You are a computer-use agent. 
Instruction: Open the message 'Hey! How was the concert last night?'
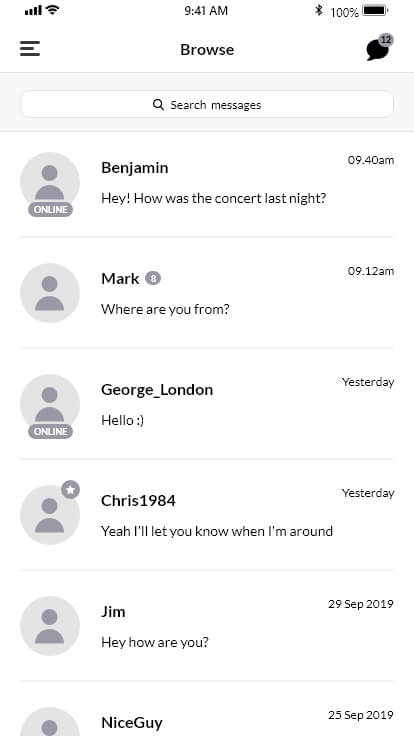click(214, 199)
